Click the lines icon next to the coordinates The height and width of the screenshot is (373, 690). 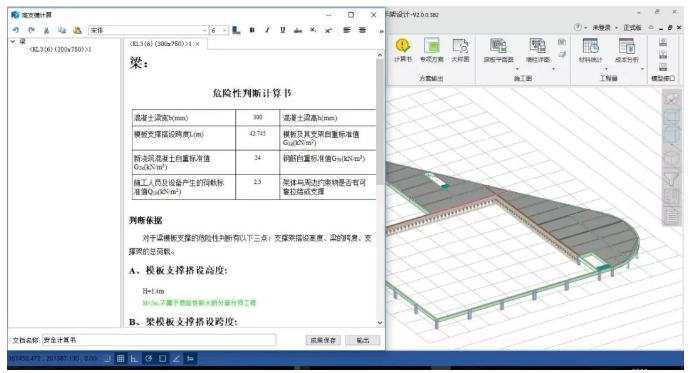click(x=107, y=358)
